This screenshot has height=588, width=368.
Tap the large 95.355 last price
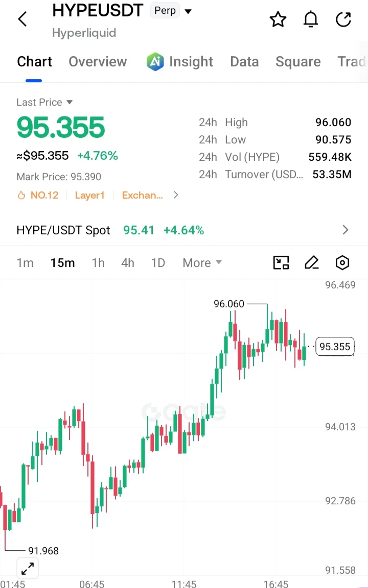[x=60, y=127]
